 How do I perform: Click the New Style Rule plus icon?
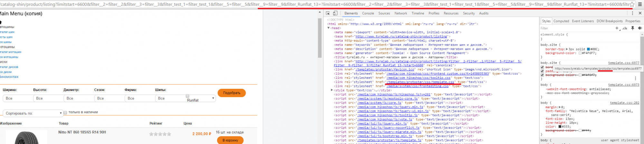coord(617,28)
